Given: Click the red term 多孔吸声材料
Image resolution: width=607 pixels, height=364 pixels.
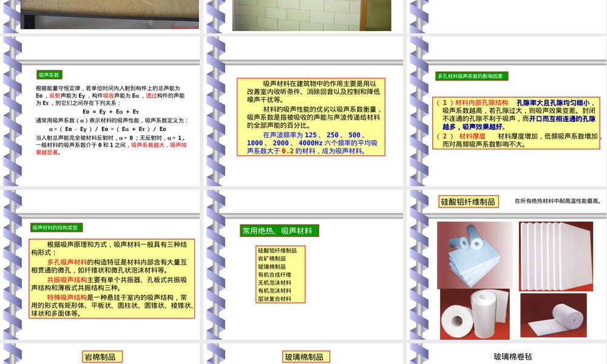Looking at the screenshot, I should [x=67, y=262].
